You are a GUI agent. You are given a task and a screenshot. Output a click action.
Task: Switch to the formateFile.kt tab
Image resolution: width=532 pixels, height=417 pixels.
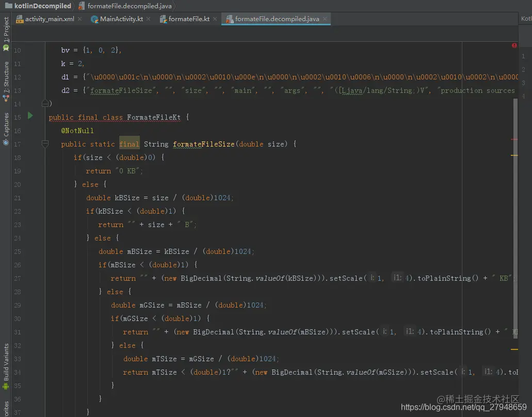[189, 19]
